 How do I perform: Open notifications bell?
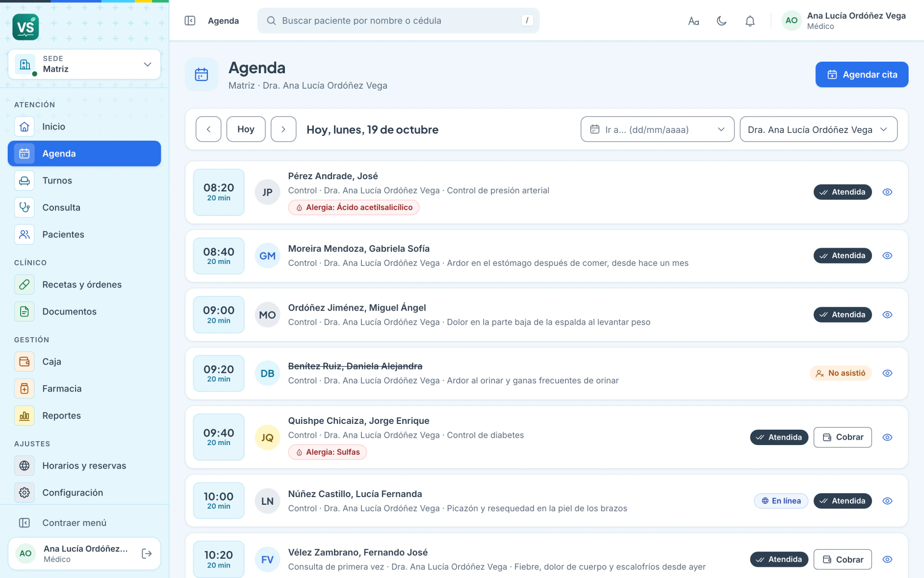coord(750,21)
